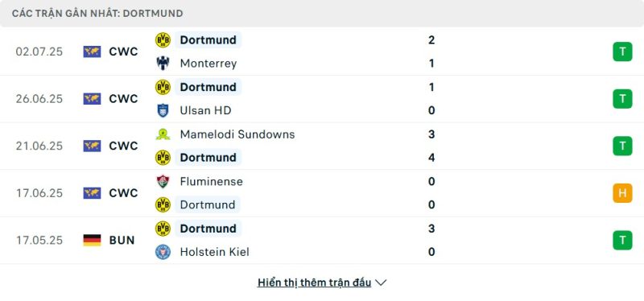Click the CWC world flag icon for 02.07.25

(x=92, y=52)
